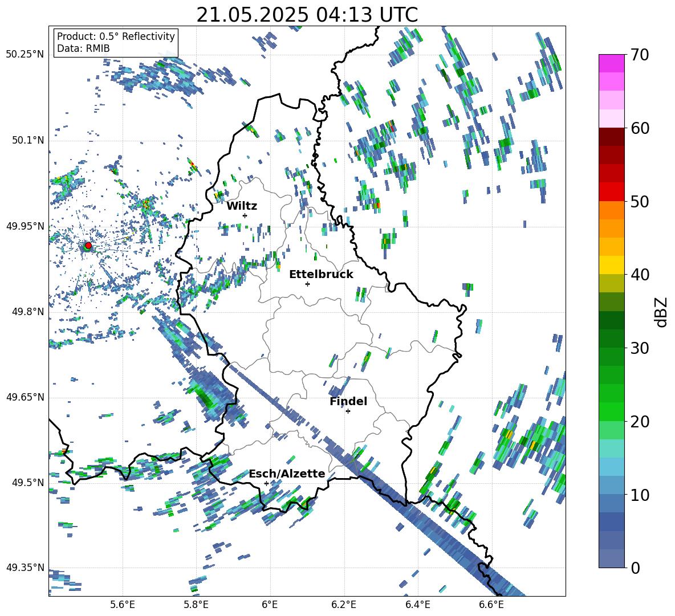Image resolution: width=675 pixels, height=616 pixels.
Task: Click the Findel city label
Action: pos(348,401)
